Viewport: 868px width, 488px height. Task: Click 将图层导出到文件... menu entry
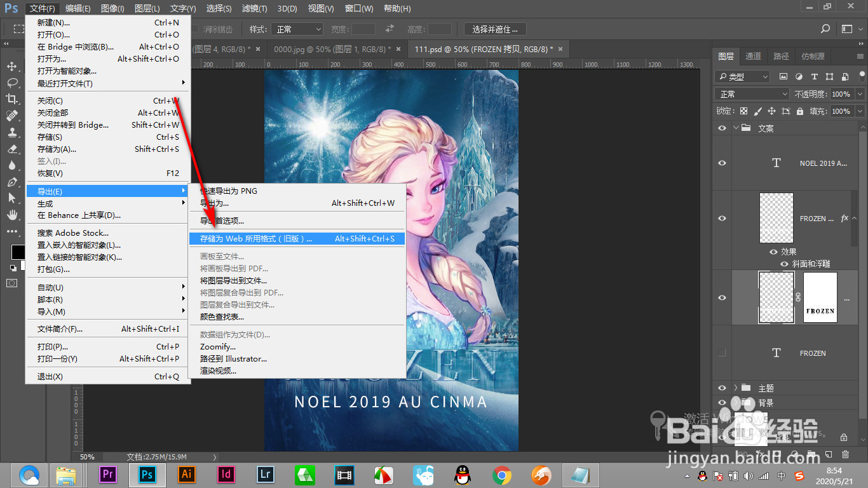click(297, 280)
